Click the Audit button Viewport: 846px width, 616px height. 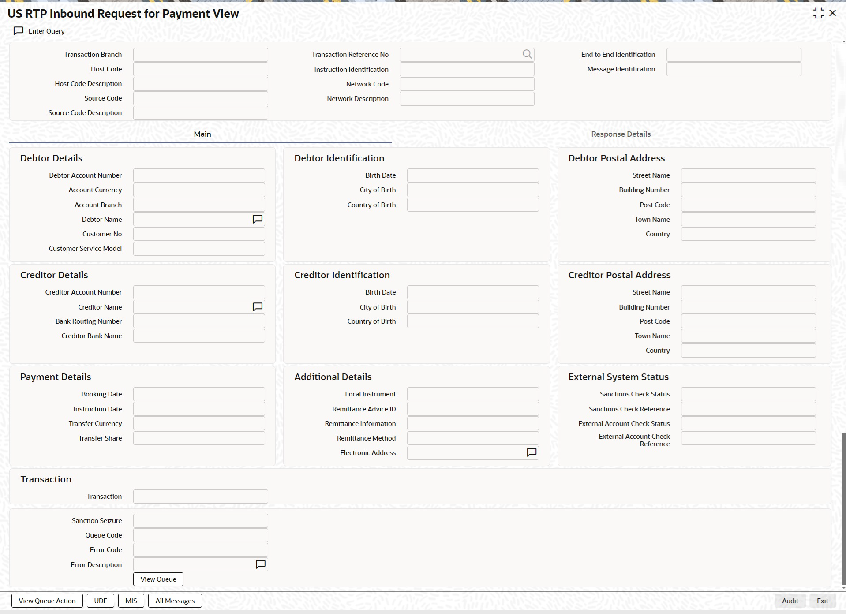790,601
